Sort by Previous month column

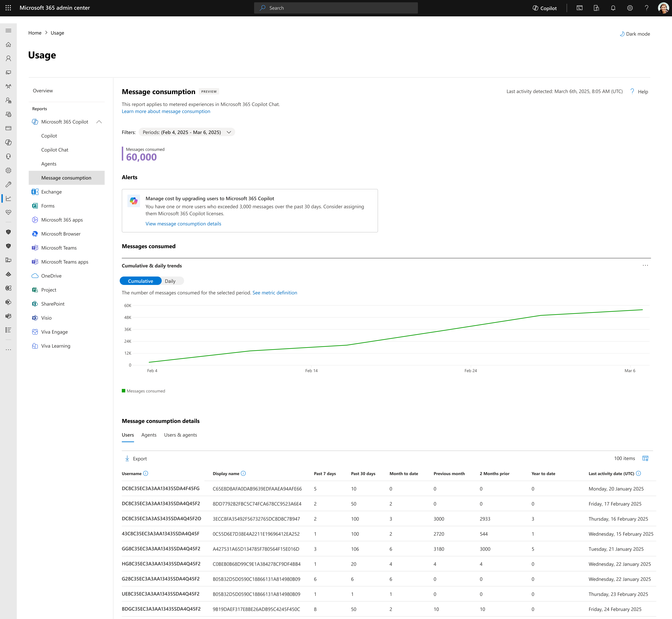pos(449,474)
